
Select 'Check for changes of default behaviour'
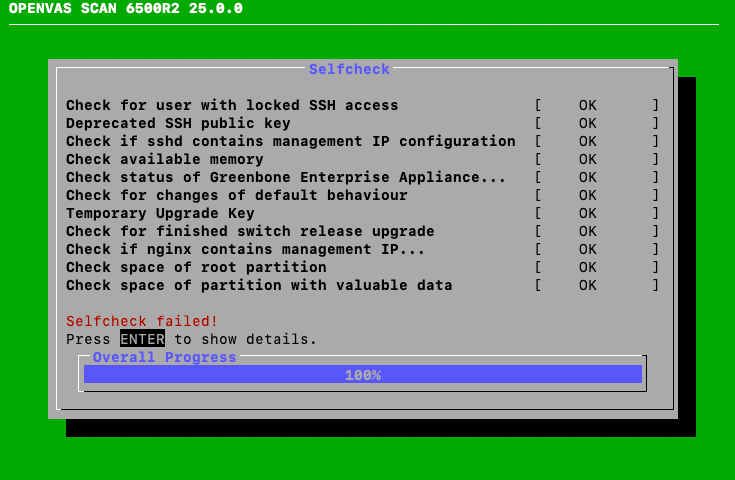tap(237, 195)
